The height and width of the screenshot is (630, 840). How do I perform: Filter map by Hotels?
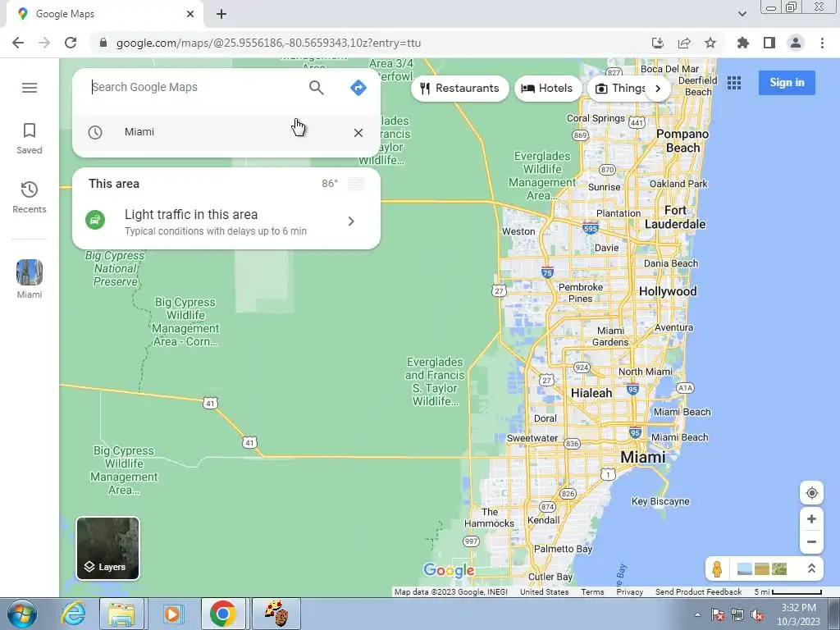(547, 89)
